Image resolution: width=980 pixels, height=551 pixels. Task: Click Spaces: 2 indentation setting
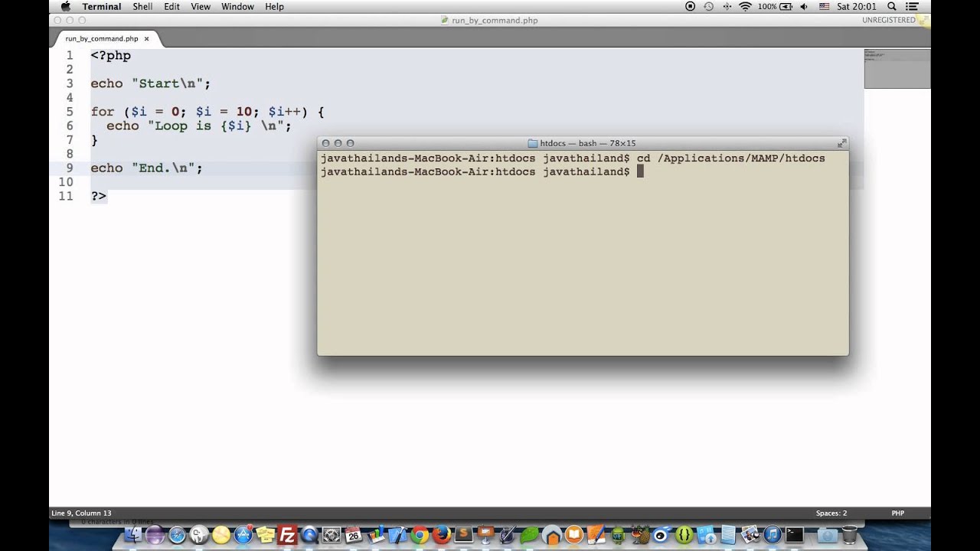click(831, 513)
